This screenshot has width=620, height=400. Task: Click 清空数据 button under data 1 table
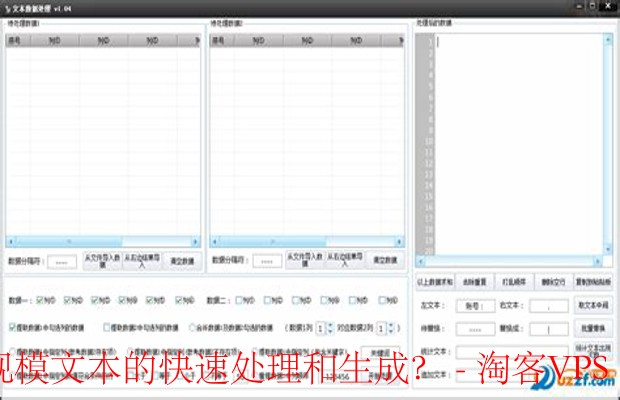point(182,261)
